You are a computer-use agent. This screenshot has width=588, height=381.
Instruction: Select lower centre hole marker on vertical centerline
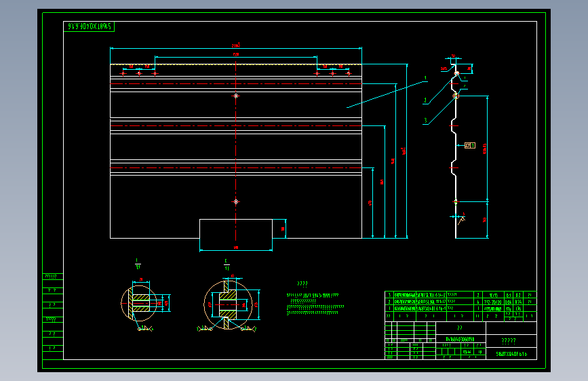[x=236, y=202]
